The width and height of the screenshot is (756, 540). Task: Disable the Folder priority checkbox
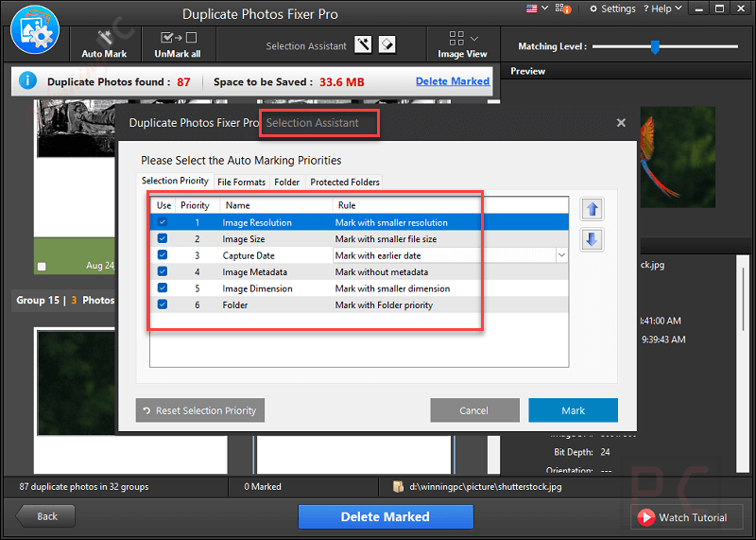[163, 305]
